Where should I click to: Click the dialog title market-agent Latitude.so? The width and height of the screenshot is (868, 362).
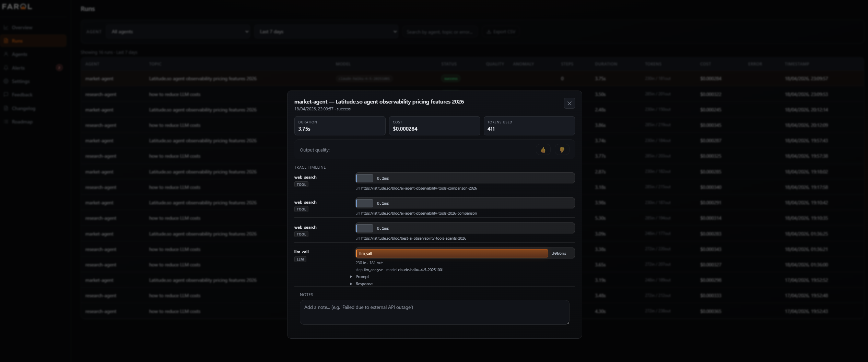(379, 101)
